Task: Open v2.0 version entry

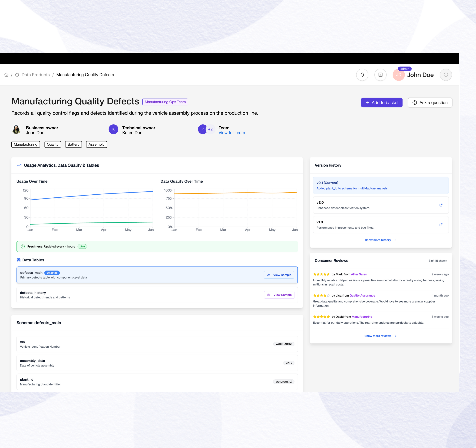Action: pos(381,205)
